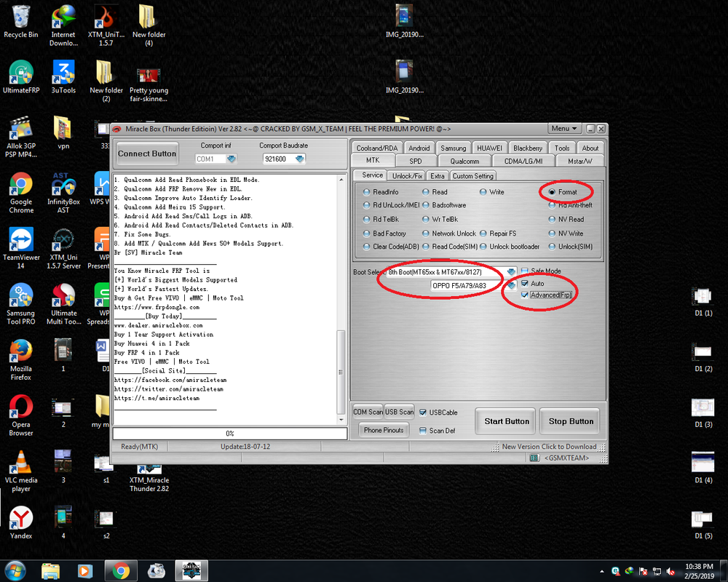This screenshot has height=582, width=728.
Task: Click New Version Click to Download link
Action: coord(549,447)
